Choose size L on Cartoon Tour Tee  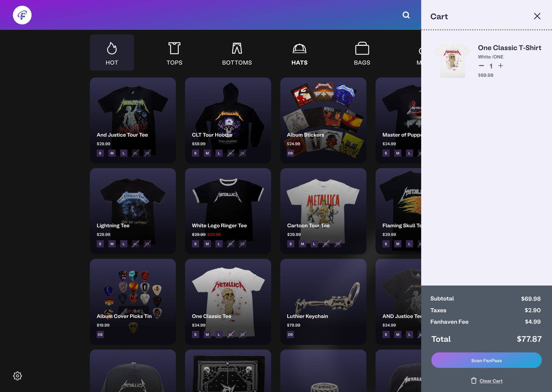[x=314, y=244]
